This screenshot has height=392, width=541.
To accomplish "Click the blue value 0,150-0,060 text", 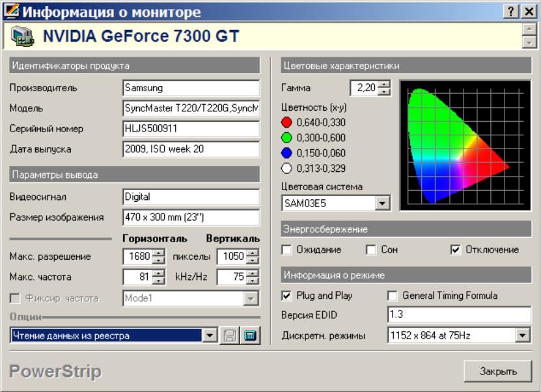I will pos(321,153).
